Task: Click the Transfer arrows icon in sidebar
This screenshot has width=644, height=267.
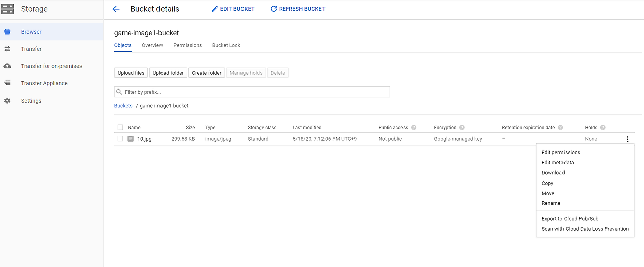Action: point(7,49)
